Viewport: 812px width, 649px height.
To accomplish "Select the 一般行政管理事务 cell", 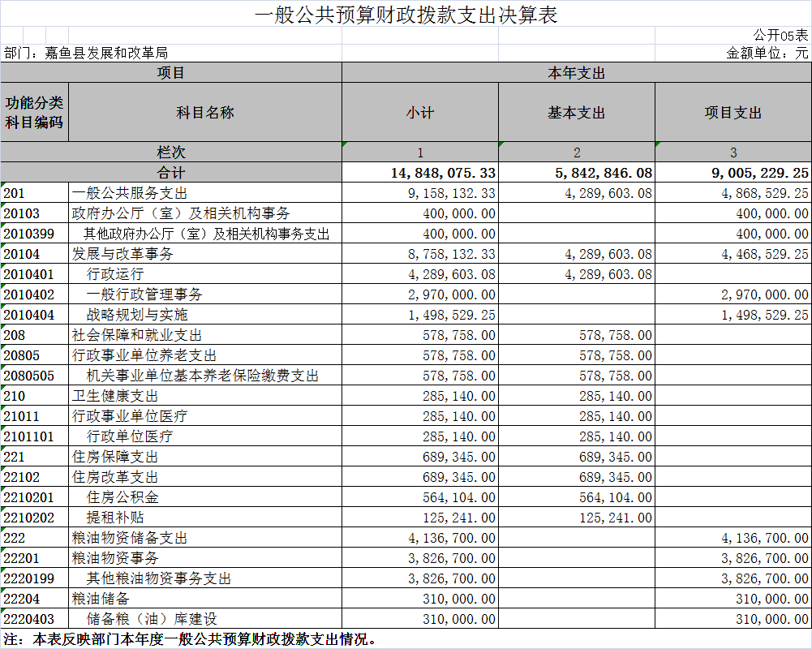I will click(205, 294).
